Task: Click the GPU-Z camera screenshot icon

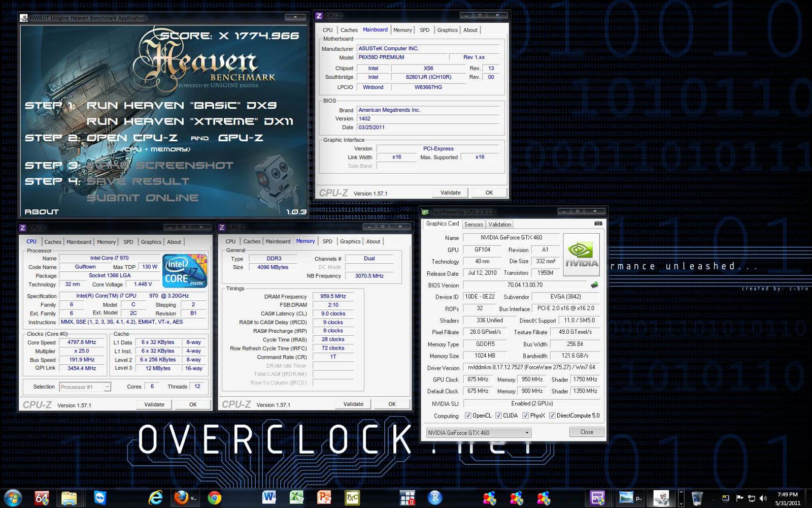Action: 598,224
